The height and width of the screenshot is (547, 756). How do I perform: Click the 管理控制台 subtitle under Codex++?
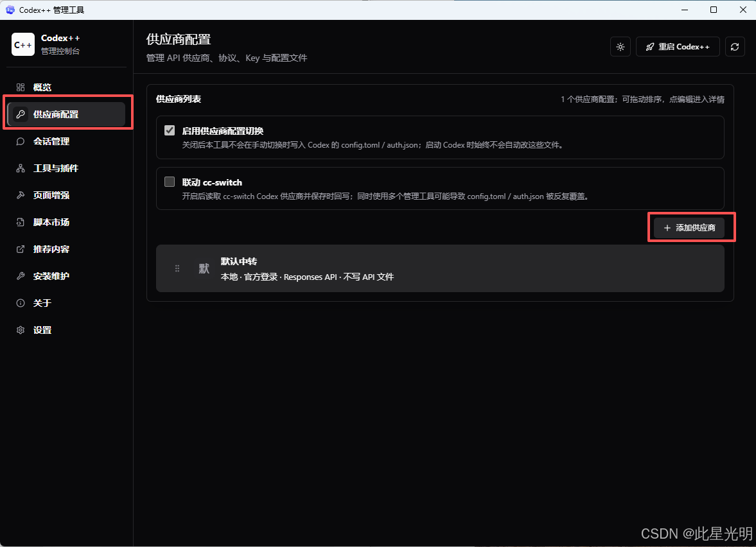60,51
